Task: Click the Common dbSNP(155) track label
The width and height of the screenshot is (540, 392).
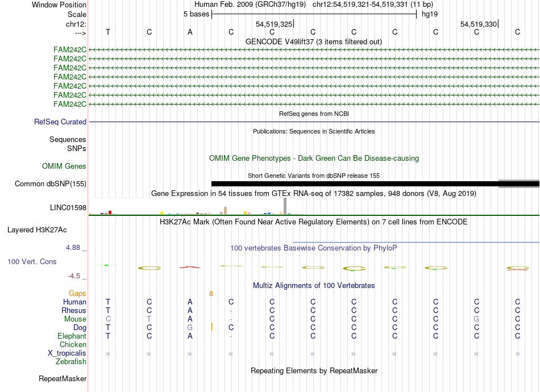Action: [x=50, y=184]
